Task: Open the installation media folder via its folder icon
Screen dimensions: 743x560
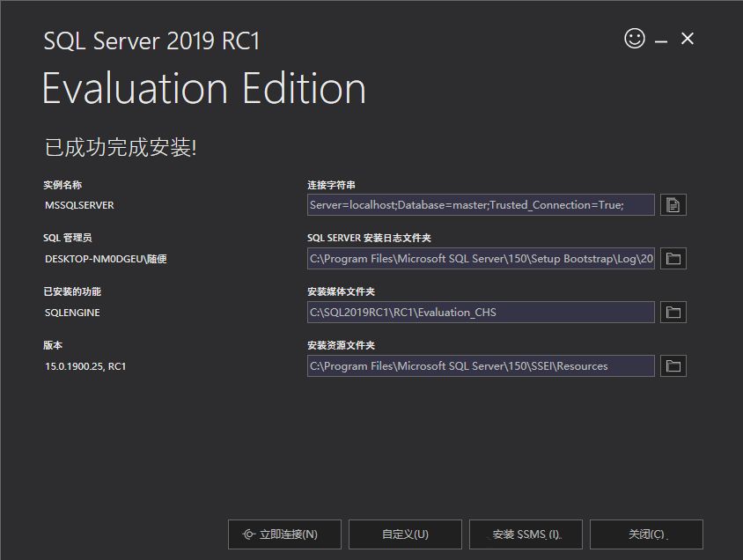Action: click(673, 313)
